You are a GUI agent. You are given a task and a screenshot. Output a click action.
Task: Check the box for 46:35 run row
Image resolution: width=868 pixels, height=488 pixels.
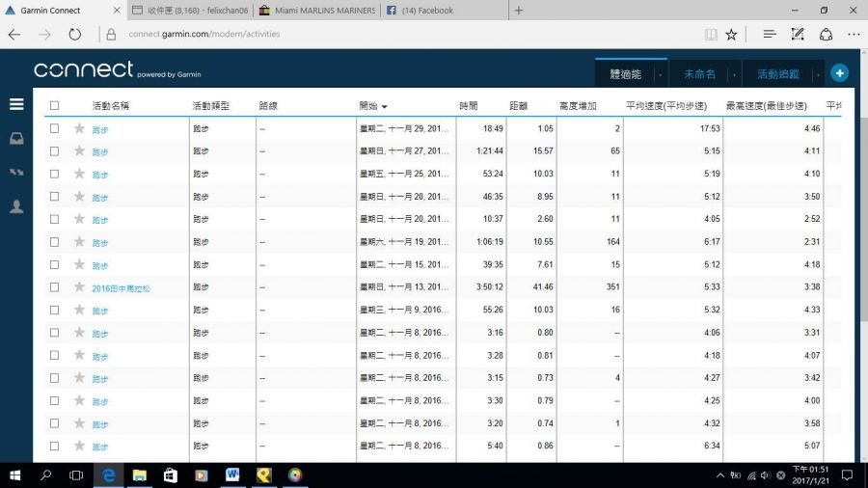[x=54, y=197]
